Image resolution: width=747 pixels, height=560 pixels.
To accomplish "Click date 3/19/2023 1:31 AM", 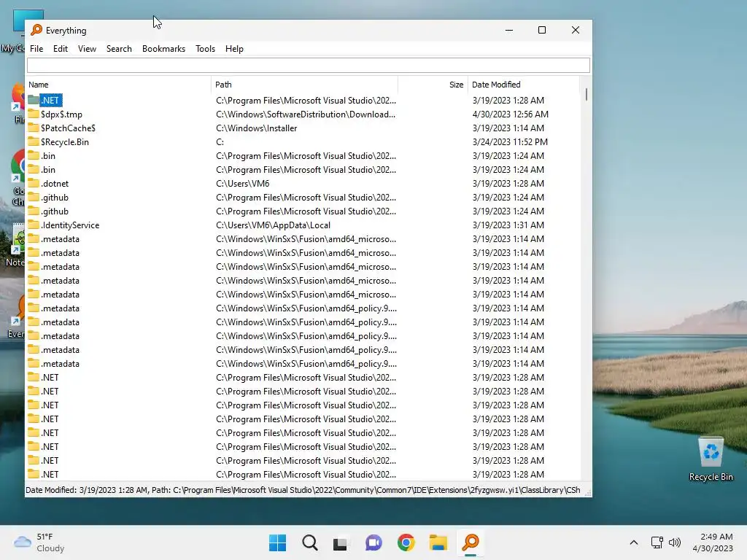I will coord(508,225).
